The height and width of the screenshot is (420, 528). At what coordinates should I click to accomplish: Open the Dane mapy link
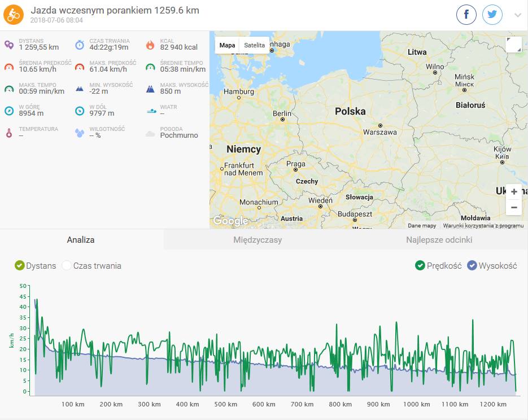[x=422, y=225]
